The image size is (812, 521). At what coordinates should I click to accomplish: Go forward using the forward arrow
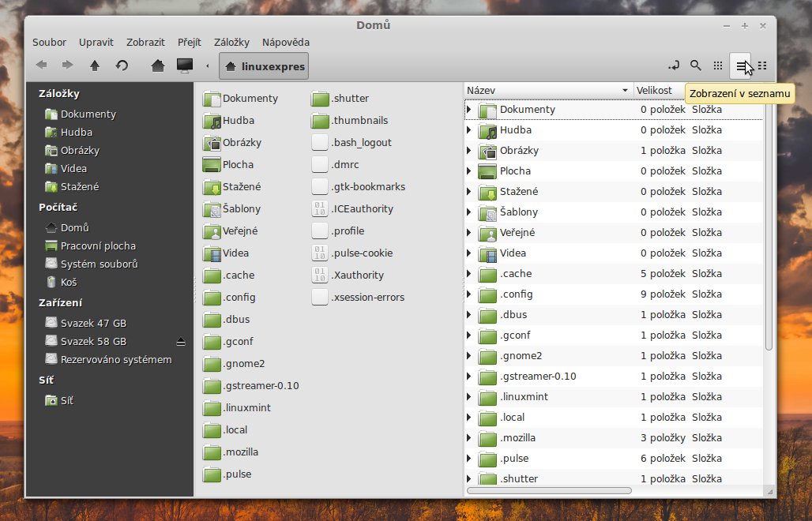[67, 66]
